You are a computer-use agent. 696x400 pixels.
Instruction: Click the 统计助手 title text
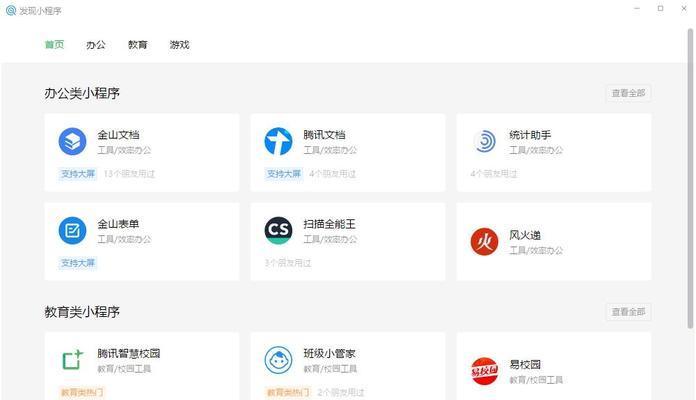pos(530,135)
